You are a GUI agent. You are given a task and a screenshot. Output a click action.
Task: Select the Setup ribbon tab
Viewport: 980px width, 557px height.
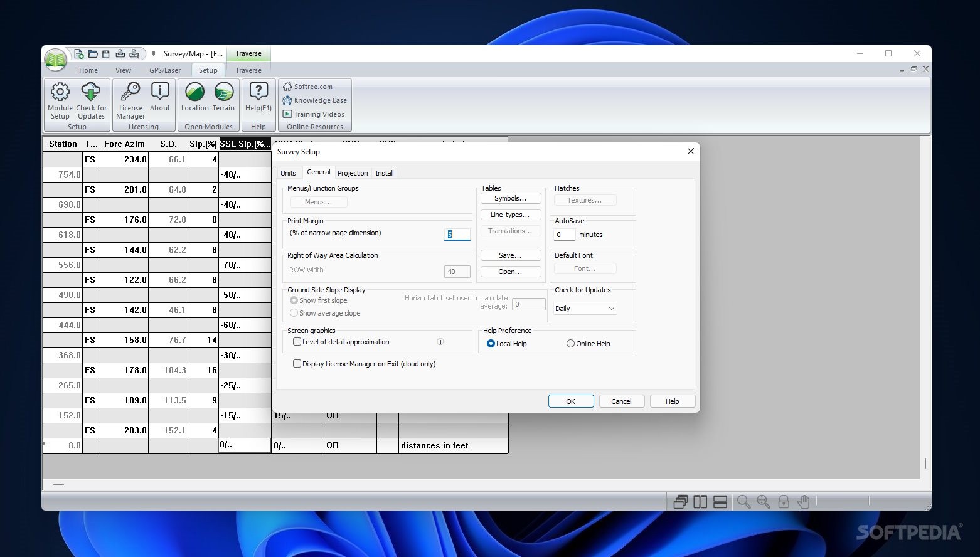tap(208, 70)
